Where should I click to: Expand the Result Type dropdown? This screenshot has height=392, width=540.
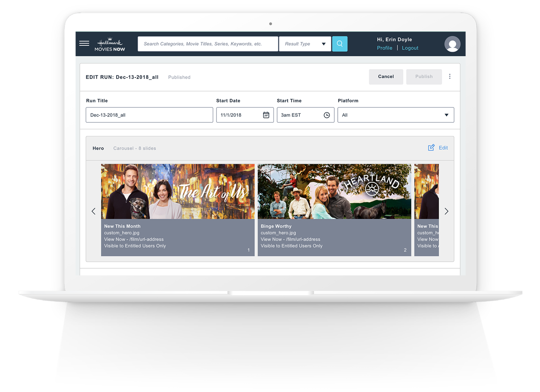305,44
